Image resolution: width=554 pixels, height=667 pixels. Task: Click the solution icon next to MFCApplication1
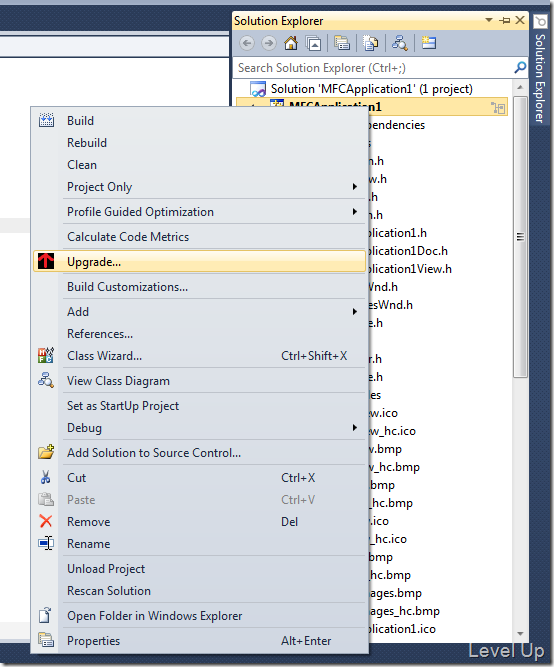point(258,89)
